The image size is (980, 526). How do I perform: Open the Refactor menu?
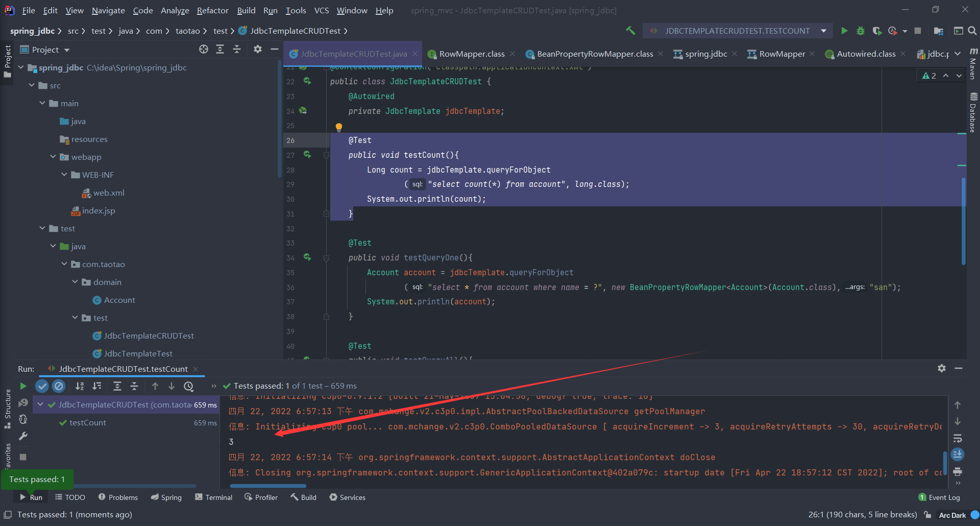[x=212, y=10]
